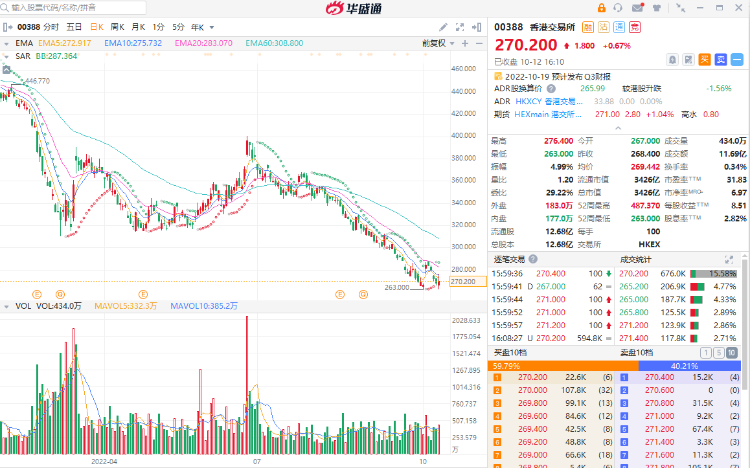Expand the 成交统计 panel icon
750x468 pixels.
[729, 259]
